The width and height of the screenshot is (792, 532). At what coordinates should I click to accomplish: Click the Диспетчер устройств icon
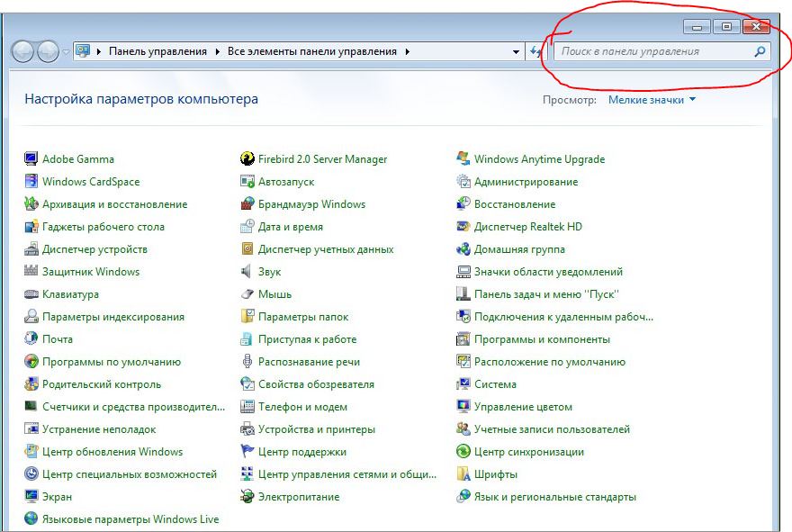point(31,249)
